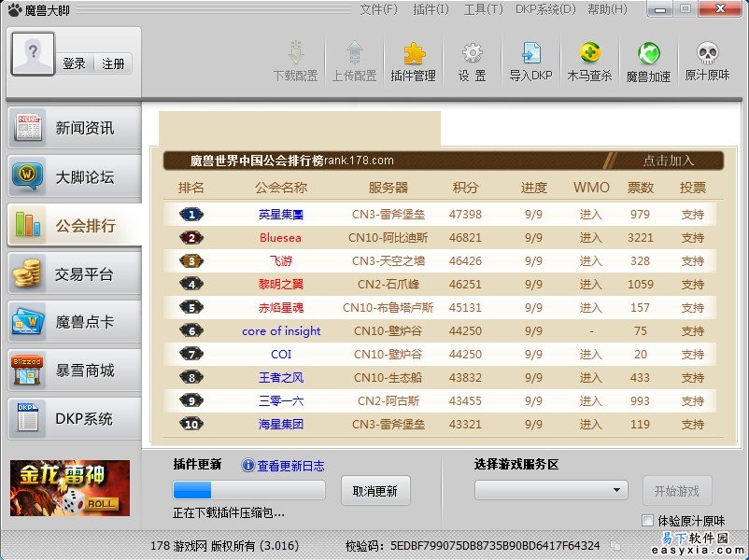This screenshot has width=749, height=560.
Task: Click the rank 1 badge icon
Action: point(191,215)
